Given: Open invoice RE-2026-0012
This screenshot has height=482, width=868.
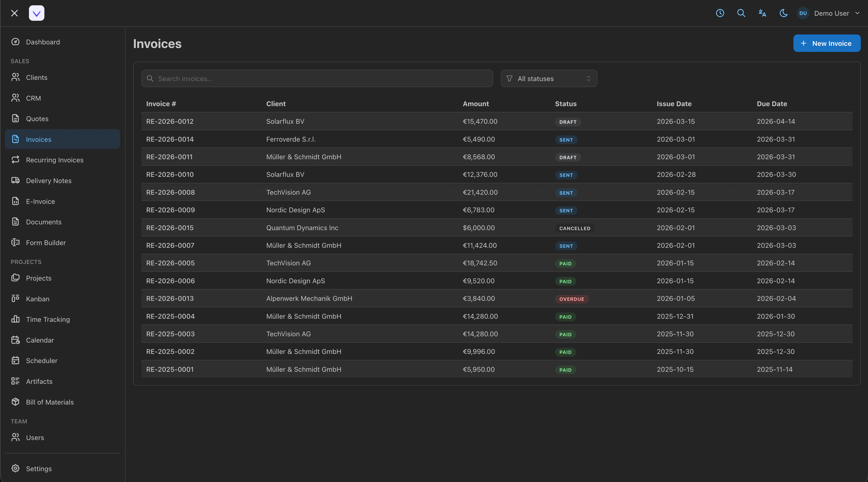Looking at the screenshot, I should (170, 121).
